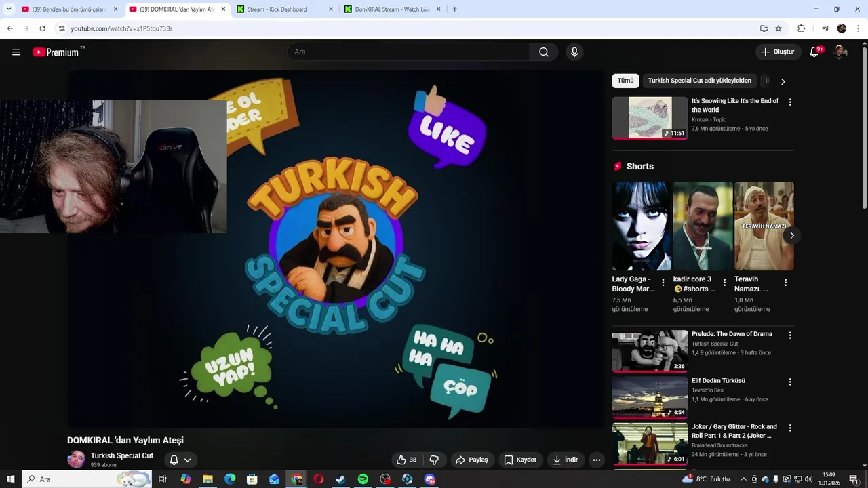
Task: Open clock showing 15:09 date
Action: [829, 479]
